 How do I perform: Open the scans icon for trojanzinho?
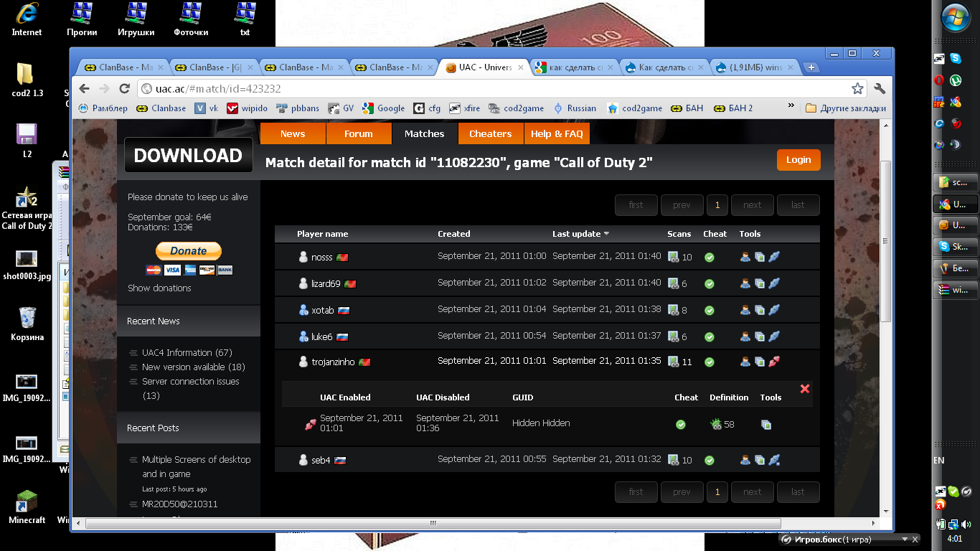tap(674, 362)
